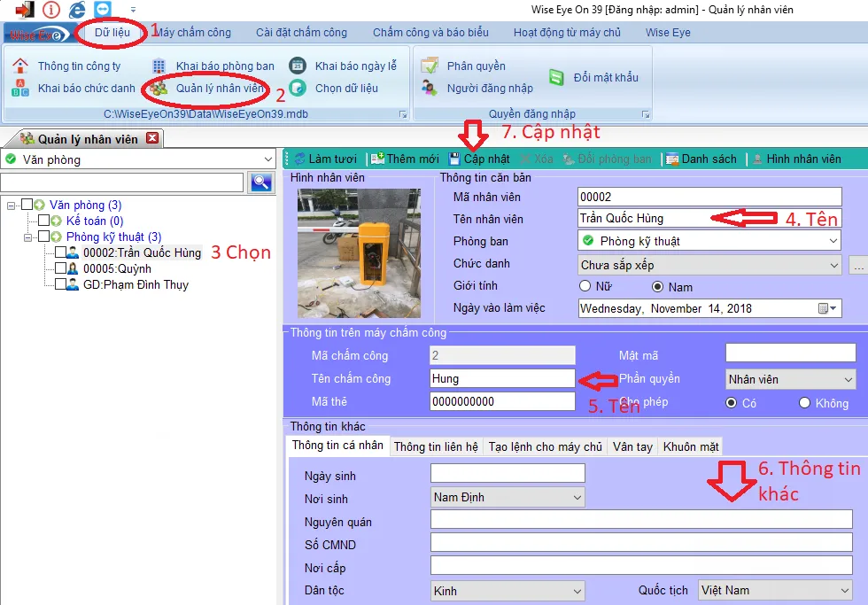Open Phân quyền permissions icon
This screenshot has width=868, height=605.
click(430, 66)
